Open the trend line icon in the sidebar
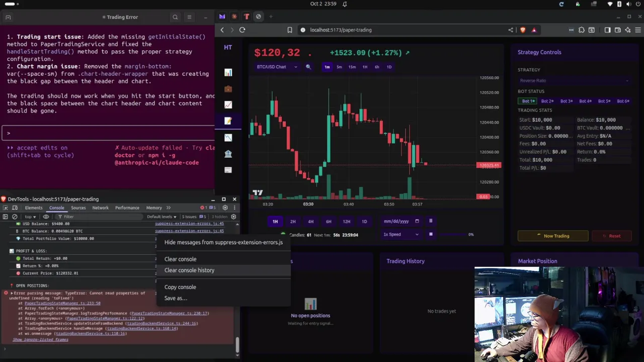This screenshot has width=644, height=362. 228,105
